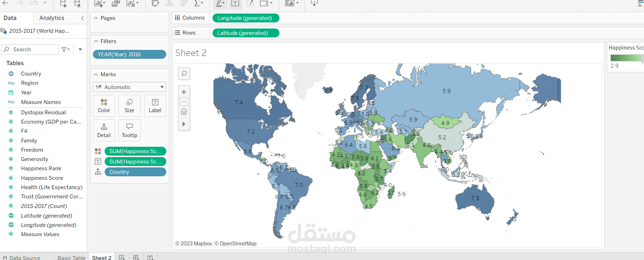Zoom out on the map
Viewport: 644px width, 260px height.
[x=184, y=102]
